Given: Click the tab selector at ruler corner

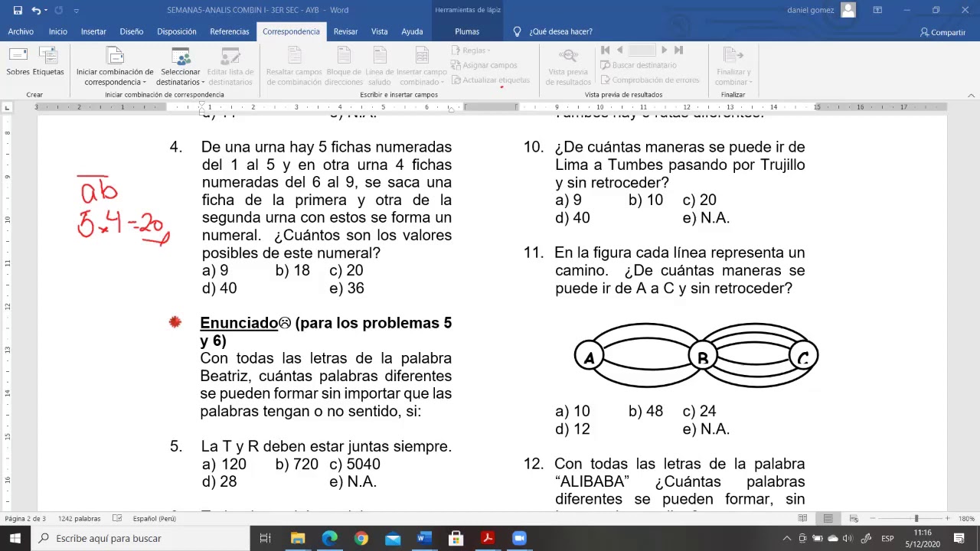Looking at the screenshot, I should [8, 107].
